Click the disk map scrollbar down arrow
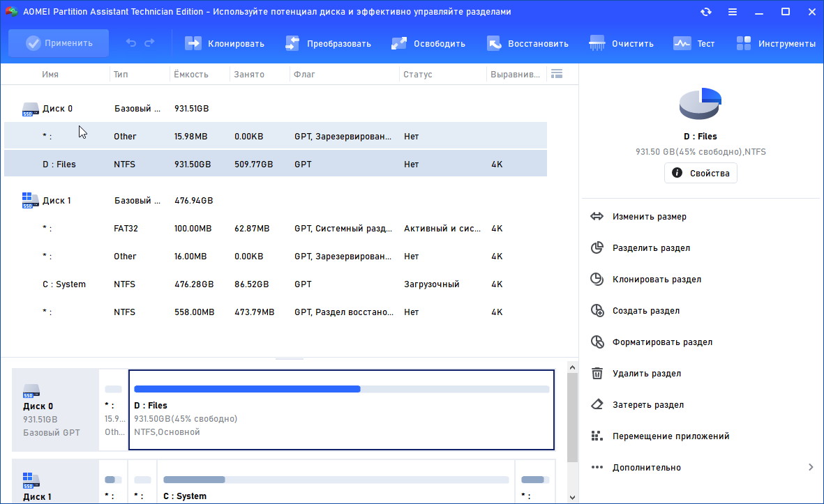Viewport: 824px width, 504px height. [x=572, y=497]
